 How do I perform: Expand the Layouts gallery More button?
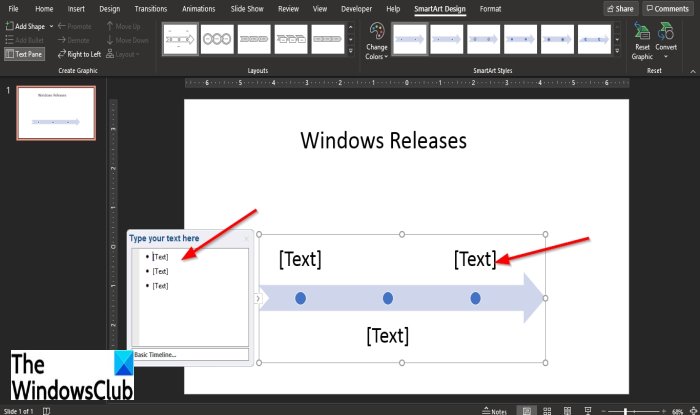(x=350, y=51)
